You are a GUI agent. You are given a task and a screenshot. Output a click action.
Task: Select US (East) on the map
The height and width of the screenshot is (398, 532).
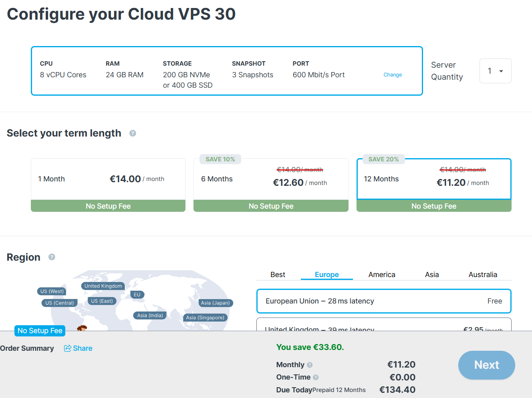tap(102, 301)
